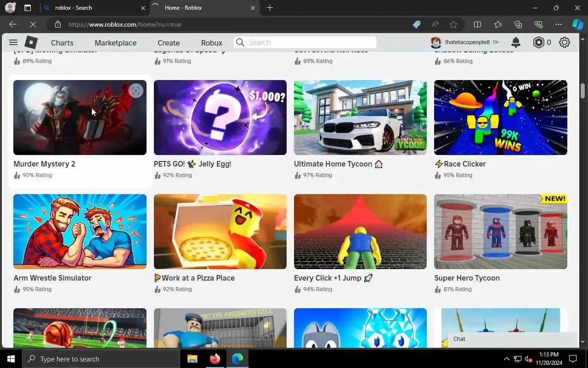Open the Collections icon in Edge
Screen dimensions: 588x368
(518, 24)
